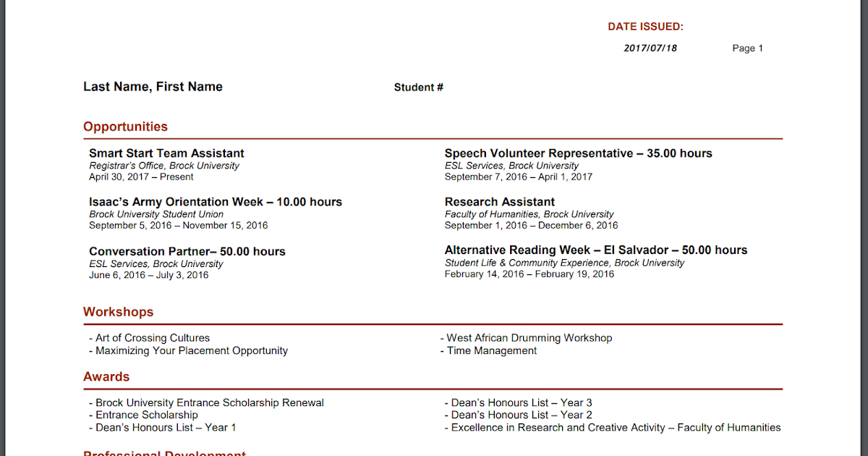Viewport: 868px width, 456px height.
Task: Click the Art of Crossing Cultures workshop
Action: point(152,337)
